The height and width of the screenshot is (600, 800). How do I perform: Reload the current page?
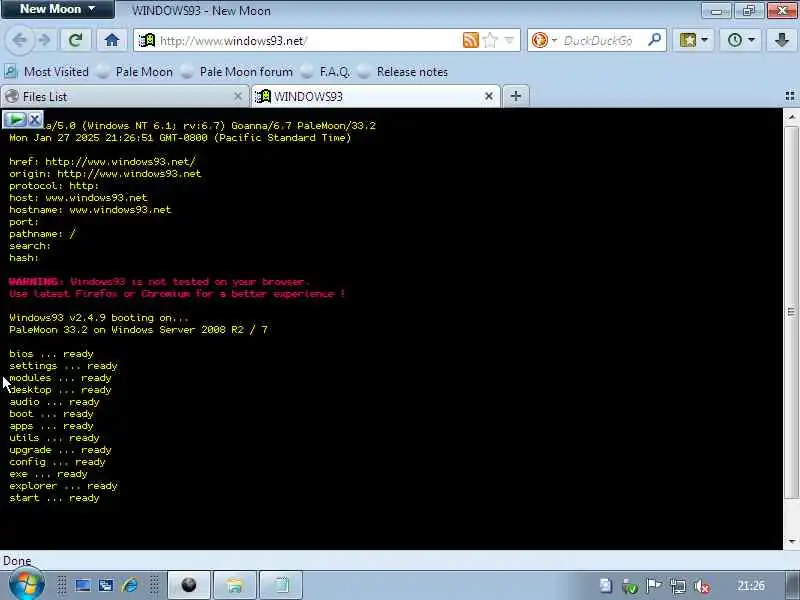[76, 40]
